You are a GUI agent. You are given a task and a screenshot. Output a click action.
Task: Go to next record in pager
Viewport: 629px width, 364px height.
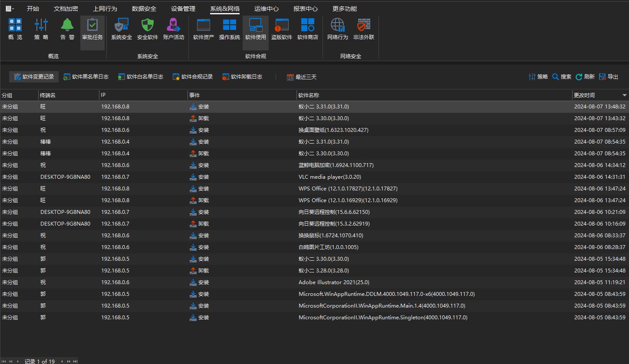[x=62, y=361]
